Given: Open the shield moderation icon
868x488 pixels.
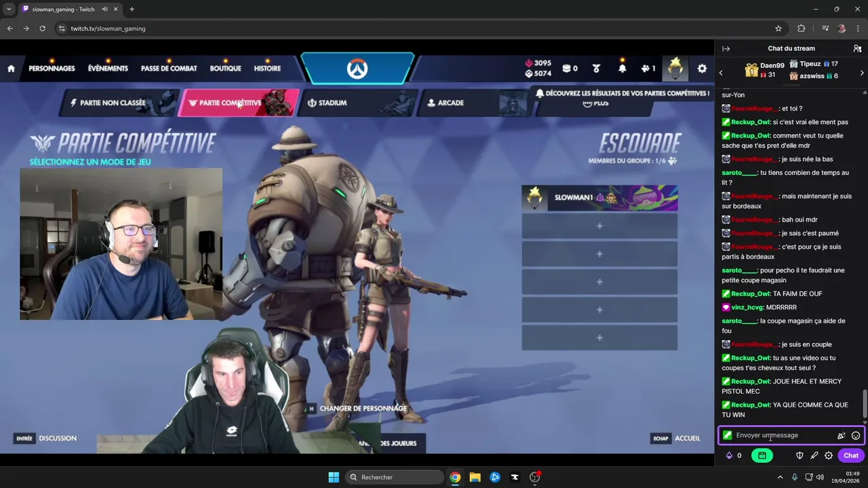Looking at the screenshot, I should tap(800, 455).
